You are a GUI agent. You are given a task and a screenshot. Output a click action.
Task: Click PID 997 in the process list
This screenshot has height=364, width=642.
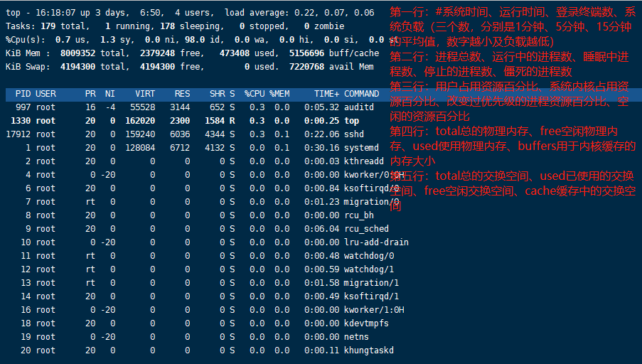[23, 107]
